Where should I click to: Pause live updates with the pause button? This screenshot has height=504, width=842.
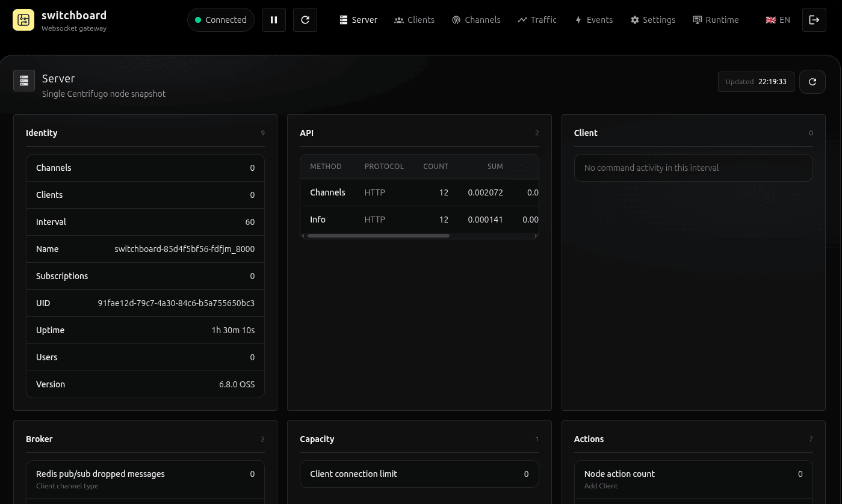274,20
